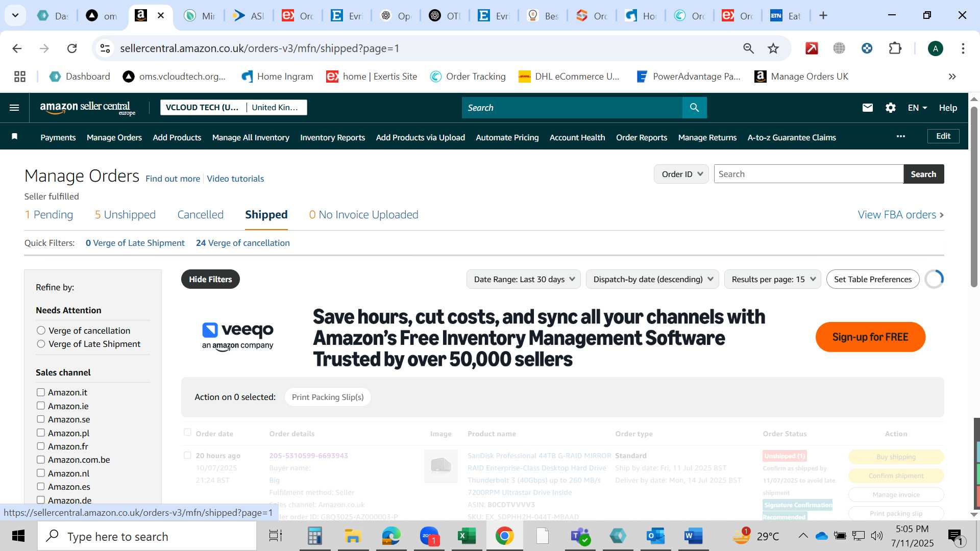The image size is (980, 551).
Task: Open Results per page dropdown
Action: [772, 279]
